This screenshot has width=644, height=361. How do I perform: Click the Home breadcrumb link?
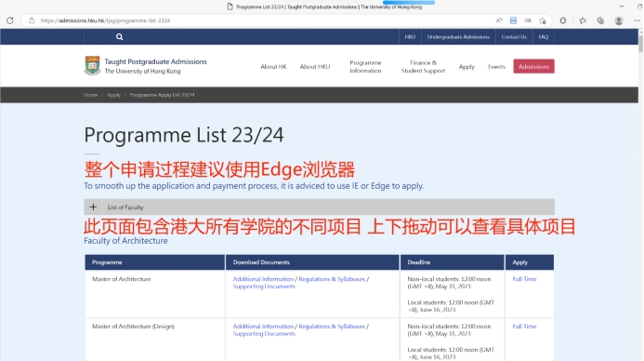pyautogui.click(x=90, y=95)
